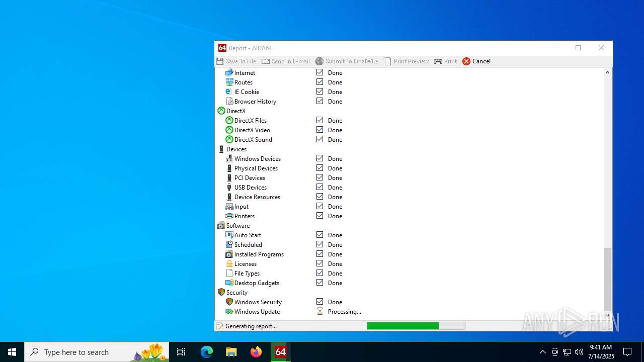Click the Printers icon
This screenshot has width=644, height=362.
tap(229, 216)
